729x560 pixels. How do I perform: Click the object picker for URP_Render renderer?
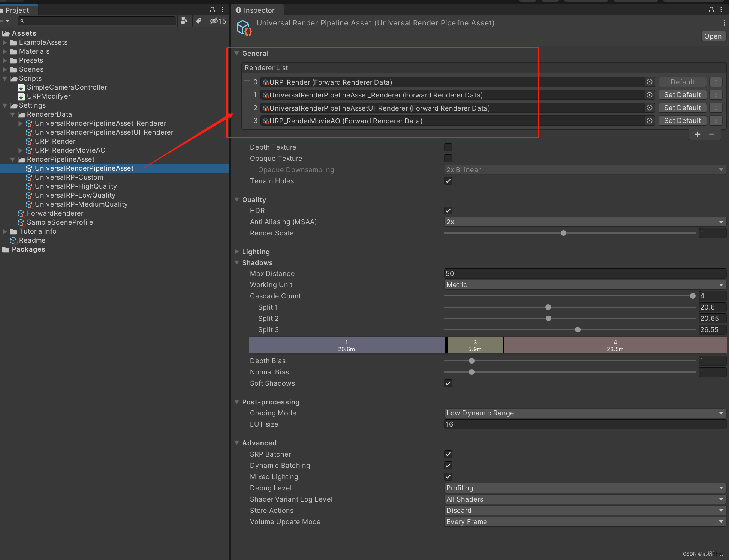pyautogui.click(x=649, y=82)
